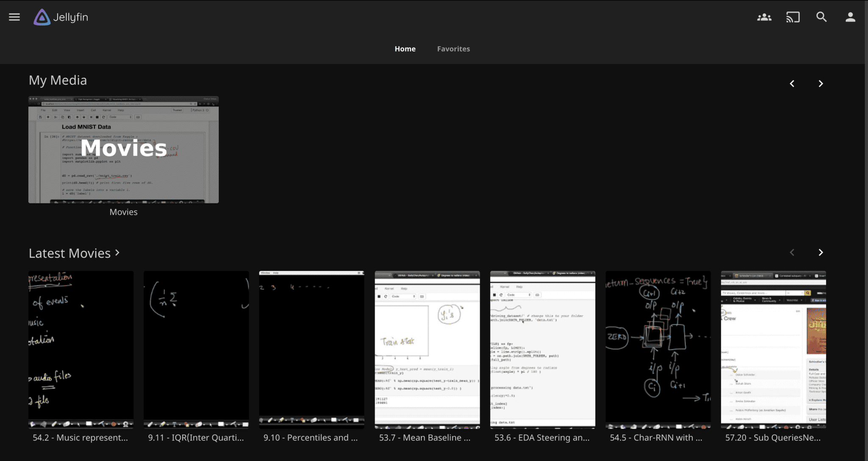This screenshot has height=461, width=868.
Task: Click the Cast to device icon
Action: click(x=793, y=17)
